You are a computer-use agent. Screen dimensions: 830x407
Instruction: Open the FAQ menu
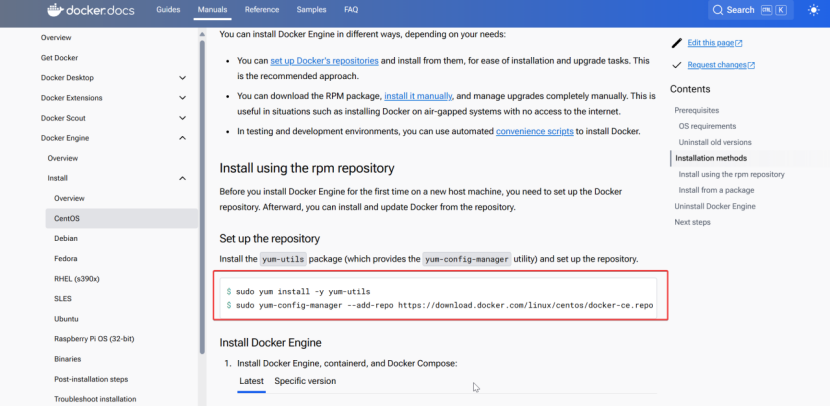(351, 10)
